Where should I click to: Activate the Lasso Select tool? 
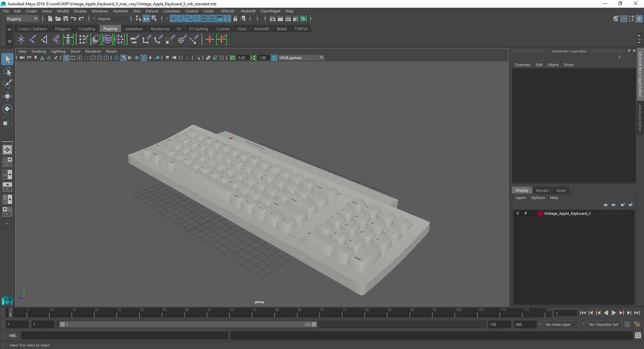7,72
